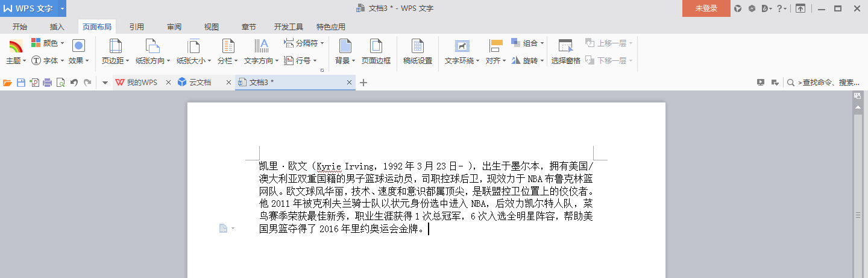This screenshot has height=278, width=868.
Task: Open the 分隔符 breaks dropdown
Action: coord(304,43)
